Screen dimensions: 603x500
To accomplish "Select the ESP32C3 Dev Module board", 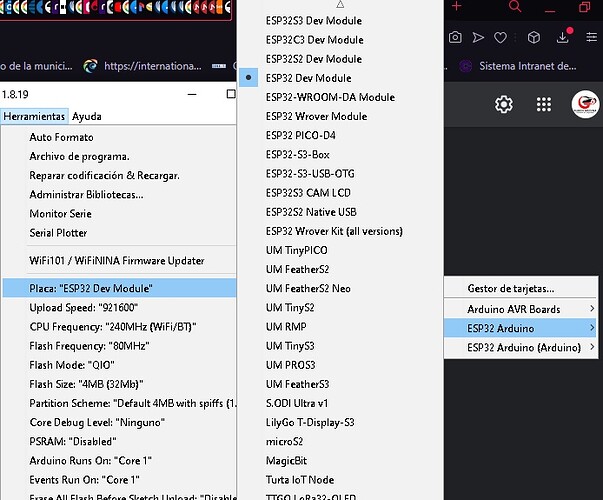I will coord(341,40).
